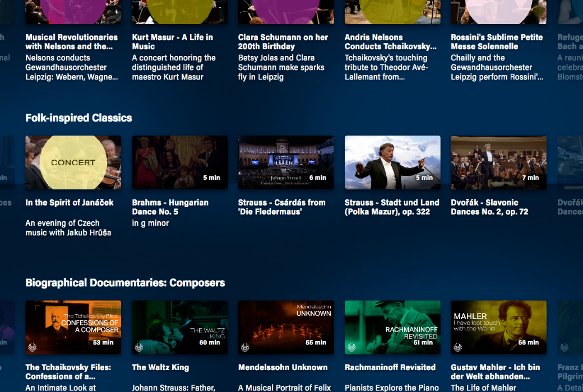Open The Waltz King documentary thumbnail
Viewport: 583px width, 392px height.
click(x=179, y=328)
